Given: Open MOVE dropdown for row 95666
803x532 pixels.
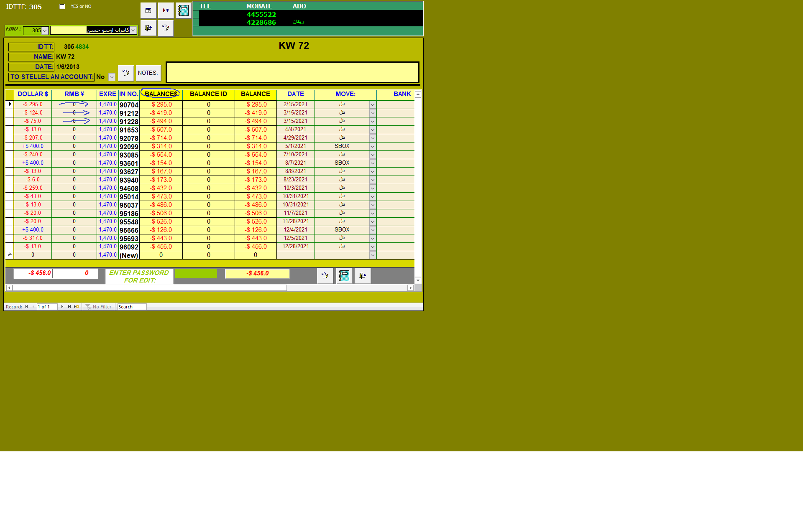Looking at the screenshot, I should click(373, 230).
